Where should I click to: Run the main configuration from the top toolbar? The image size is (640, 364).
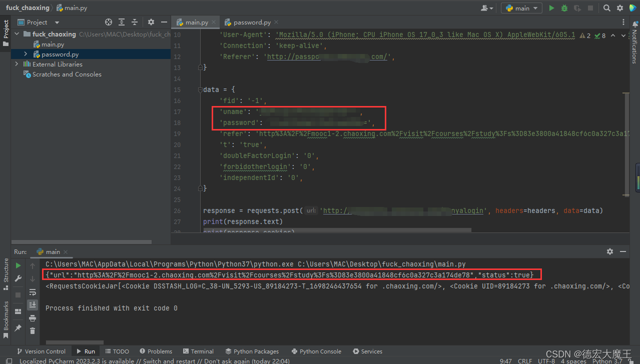(x=551, y=8)
